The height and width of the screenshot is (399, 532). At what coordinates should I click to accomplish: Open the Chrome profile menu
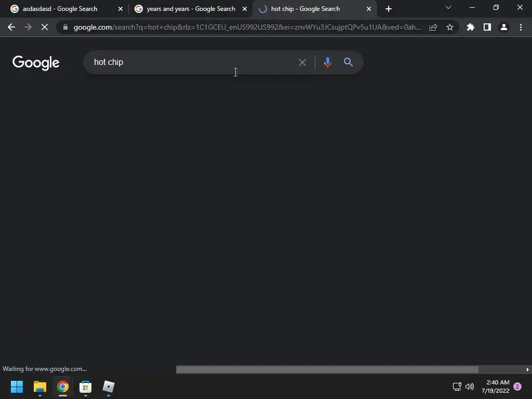(x=504, y=27)
